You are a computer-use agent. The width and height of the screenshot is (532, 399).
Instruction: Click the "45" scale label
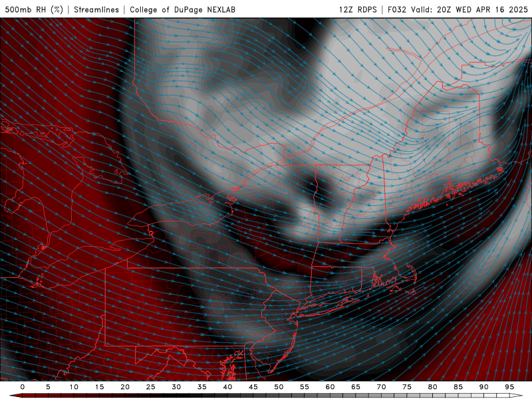[253, 387]
